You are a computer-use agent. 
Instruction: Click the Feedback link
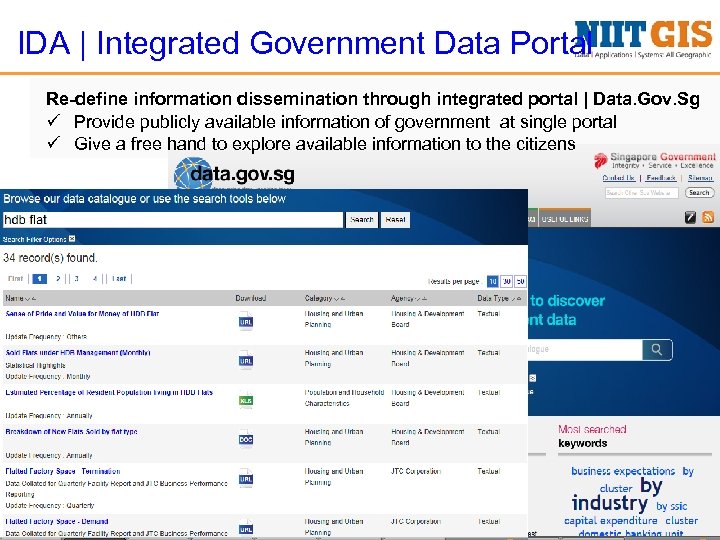(x=661, y=178)
